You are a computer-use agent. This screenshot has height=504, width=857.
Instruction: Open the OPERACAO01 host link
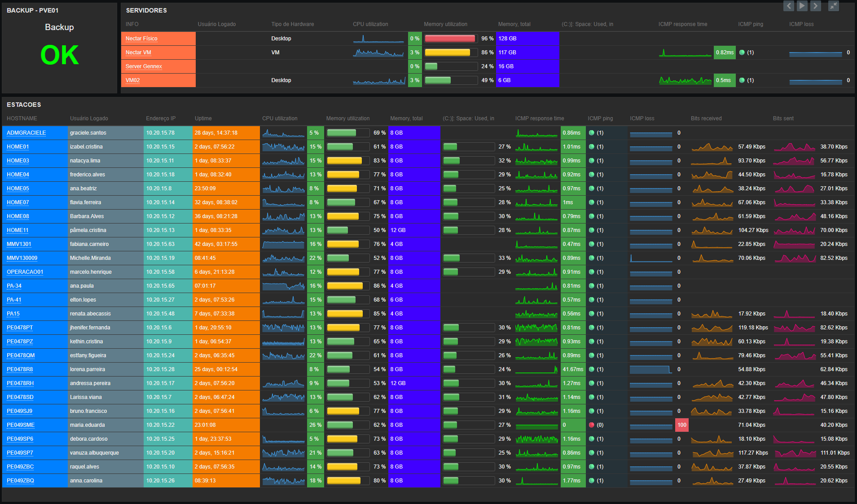(x=25, y=272)
